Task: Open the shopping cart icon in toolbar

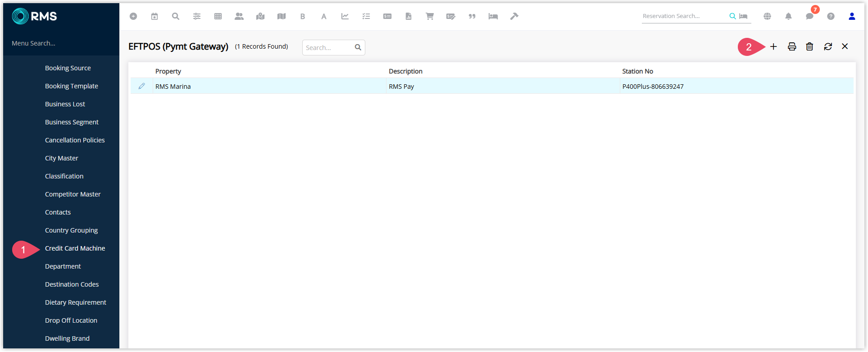Action: point(430,16)
